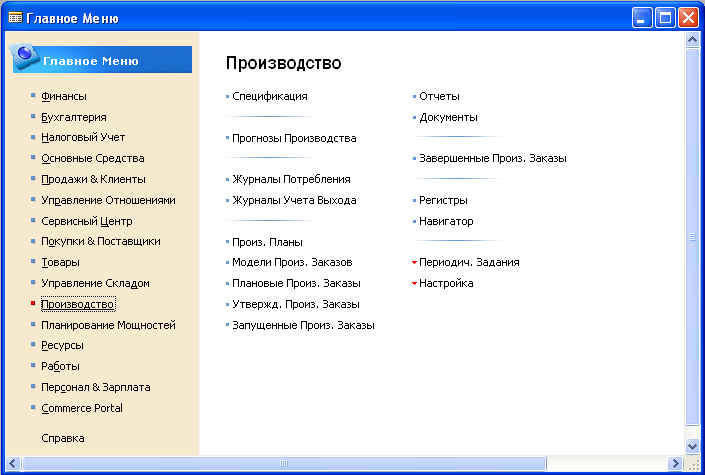Go to the Ресурсы section
Screen dimensions: 705x475
62,345
